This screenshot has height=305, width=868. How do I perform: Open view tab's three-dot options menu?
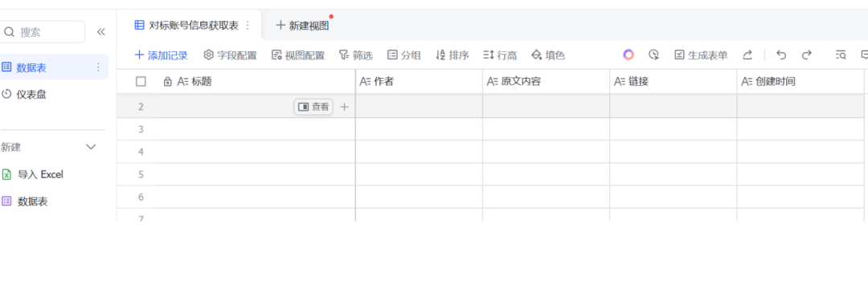pos(248,26)
